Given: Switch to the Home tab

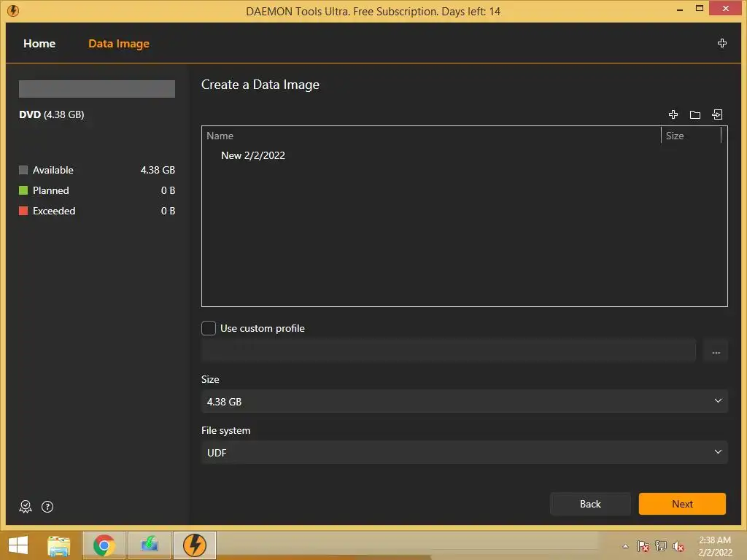Looking at the screenshot, I should pyautogui.click(x=39, y=43).
